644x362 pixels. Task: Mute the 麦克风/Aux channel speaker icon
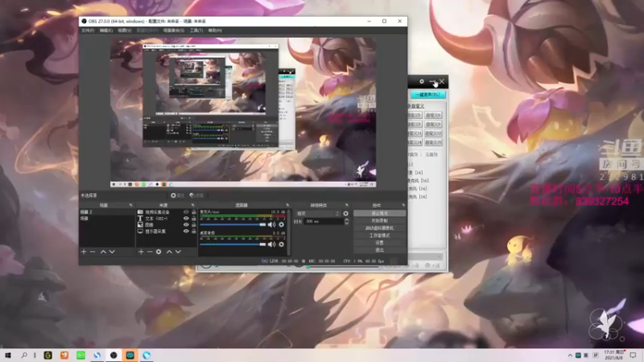tap(271, 224)
